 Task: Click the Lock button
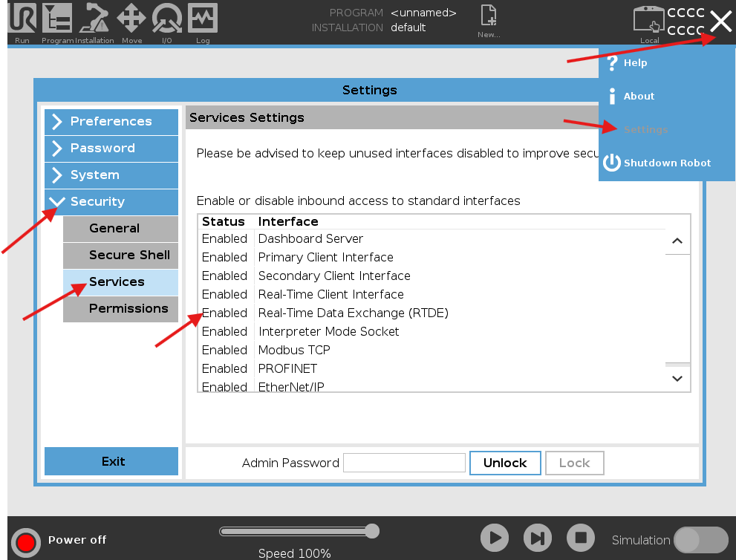coord(575,463)
